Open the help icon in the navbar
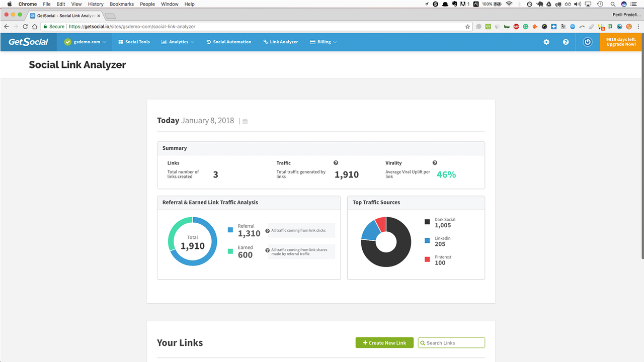Viewport: 644px width, 362px height. coord(566,42)
